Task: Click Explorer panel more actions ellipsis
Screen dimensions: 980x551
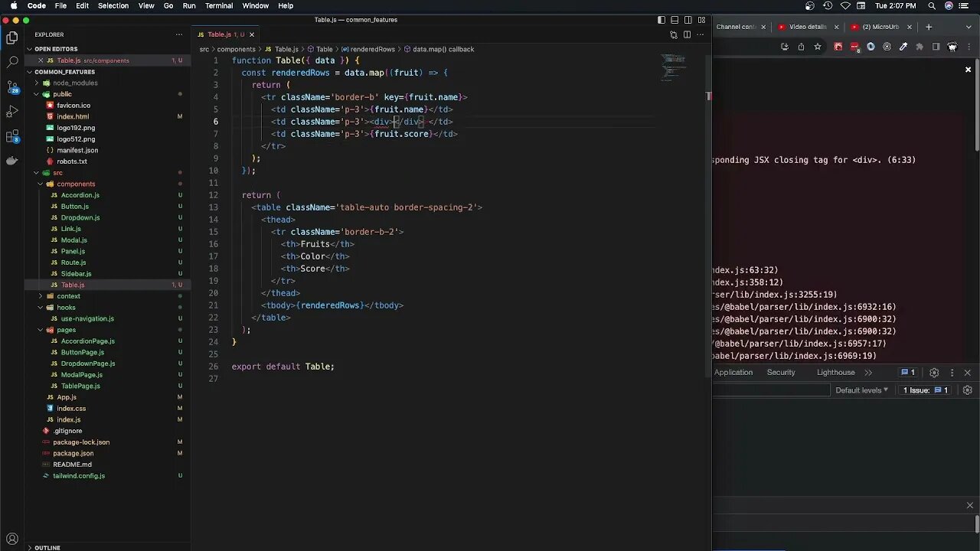Action: [x=179, y=34]
